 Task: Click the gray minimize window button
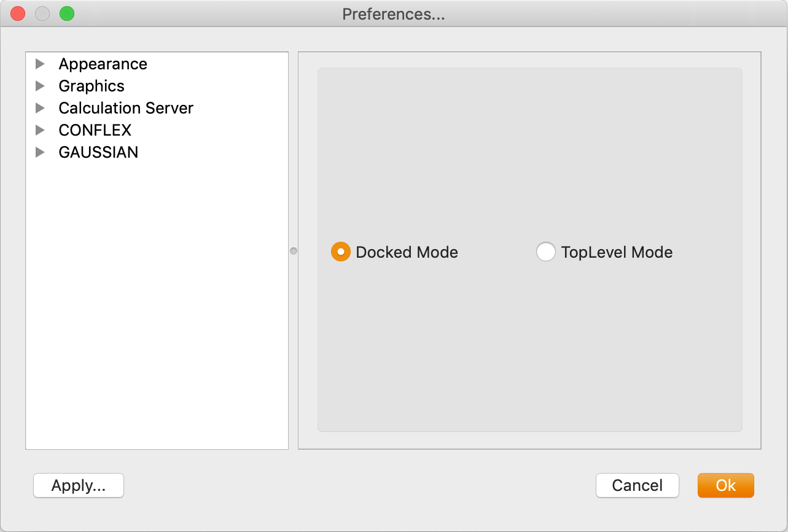tap(42, 13)
